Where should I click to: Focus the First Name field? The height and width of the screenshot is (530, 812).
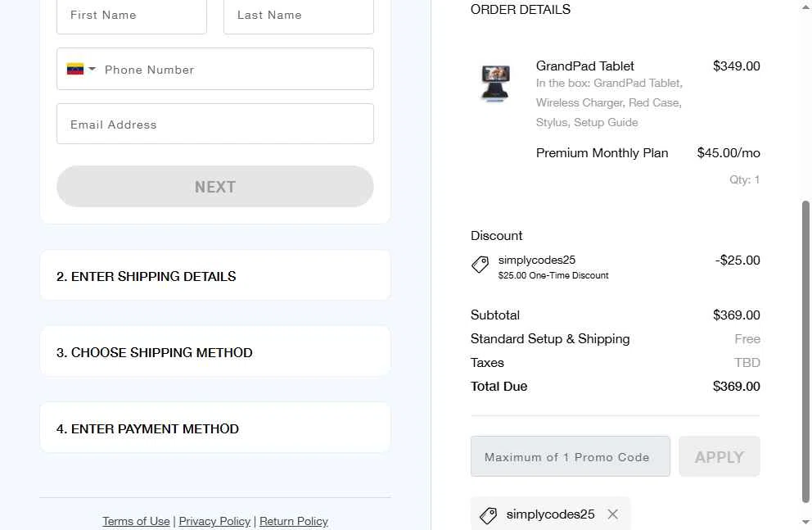click(x=132, y=16)
